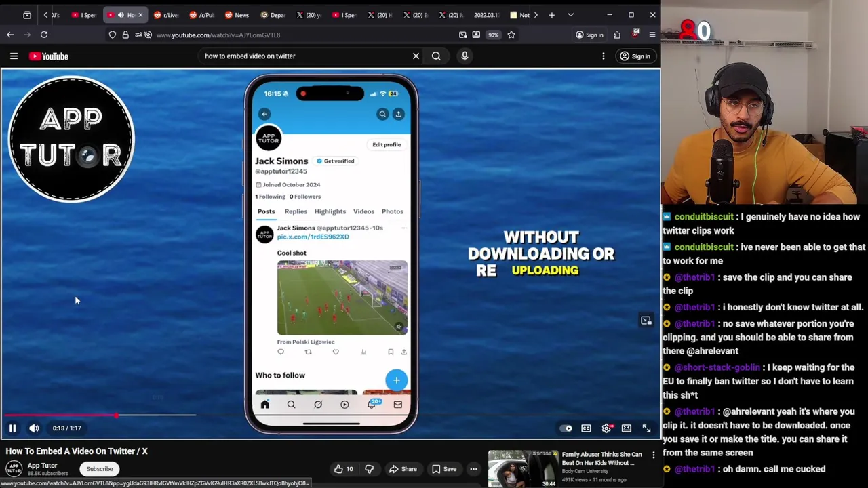The height and width of the screenshot is (488, 868).
Task: Dislike the video
Action: (369, 469)
